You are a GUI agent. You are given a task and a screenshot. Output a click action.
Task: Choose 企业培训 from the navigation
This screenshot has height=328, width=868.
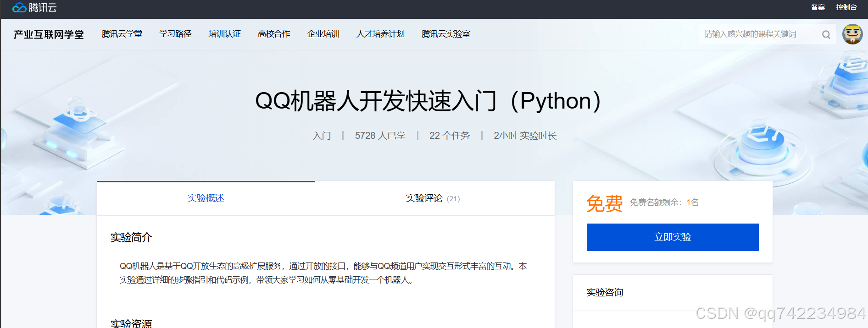(x=323, y=34)
